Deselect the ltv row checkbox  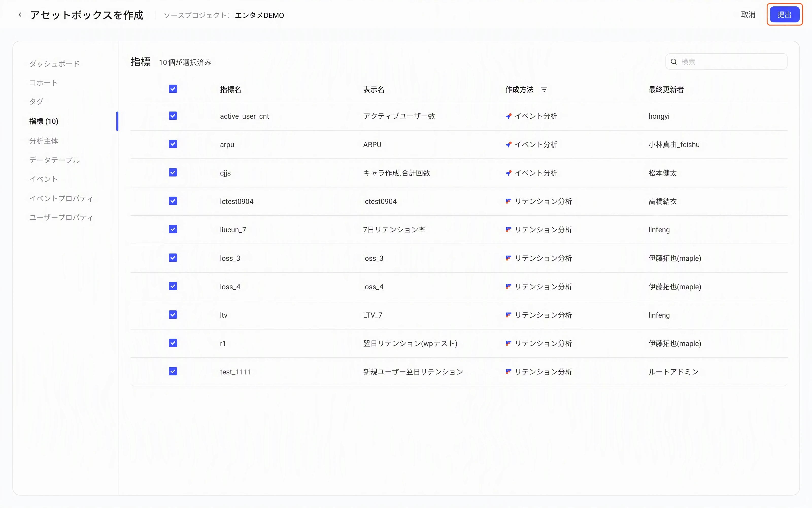point(173,314)
